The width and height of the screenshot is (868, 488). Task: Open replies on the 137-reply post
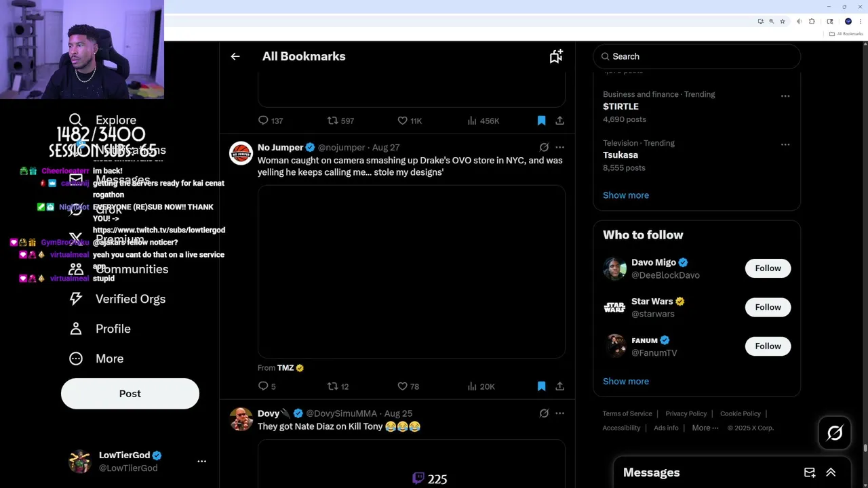tap(270, 121)
